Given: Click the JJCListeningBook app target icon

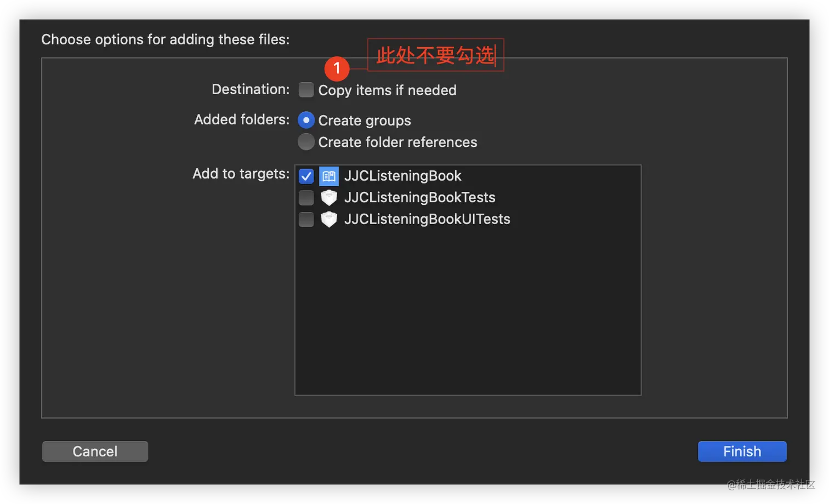Looking at the screenshot, I should 329,176.
